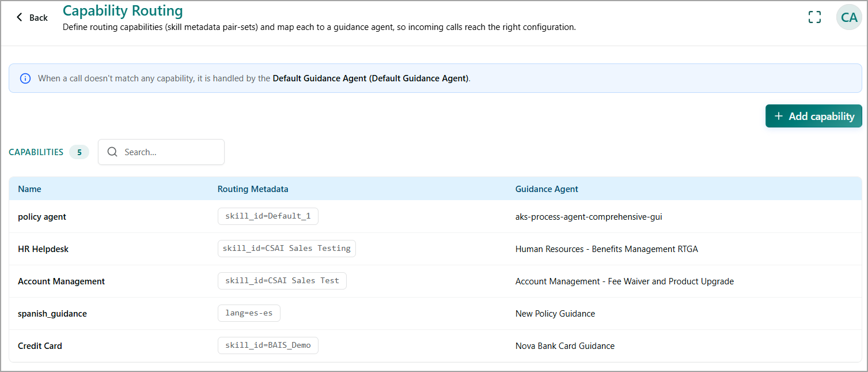Click the skill_id=CSAI Sales Test tag

click(x=282, y=281)
